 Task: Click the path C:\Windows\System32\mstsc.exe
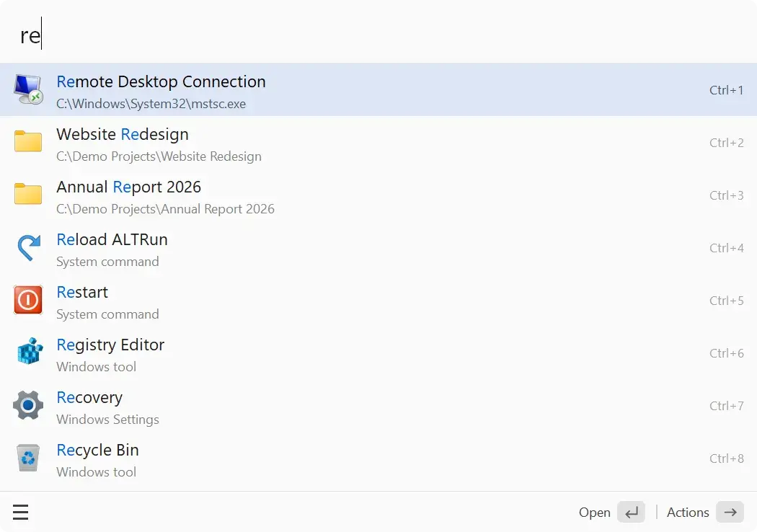151,104
